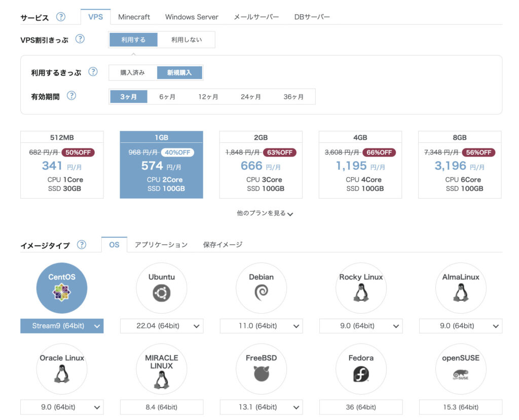Select the Debian image icon
519x420 pixels.
click(x=261, y=288)
